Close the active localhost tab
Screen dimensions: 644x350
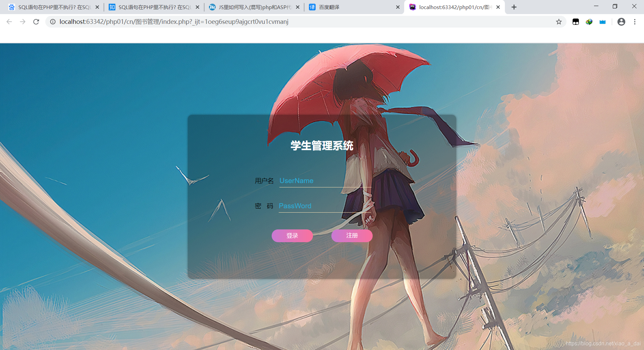coord(498,7)
